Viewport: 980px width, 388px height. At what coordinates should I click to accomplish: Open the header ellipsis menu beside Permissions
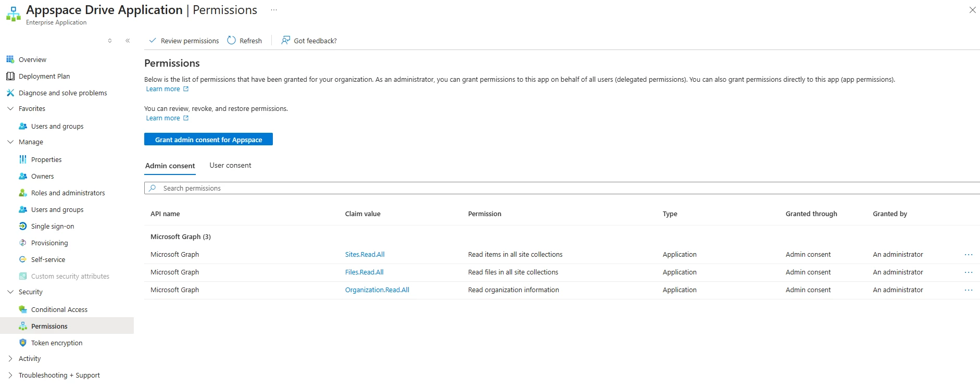[x=274, y=10]
